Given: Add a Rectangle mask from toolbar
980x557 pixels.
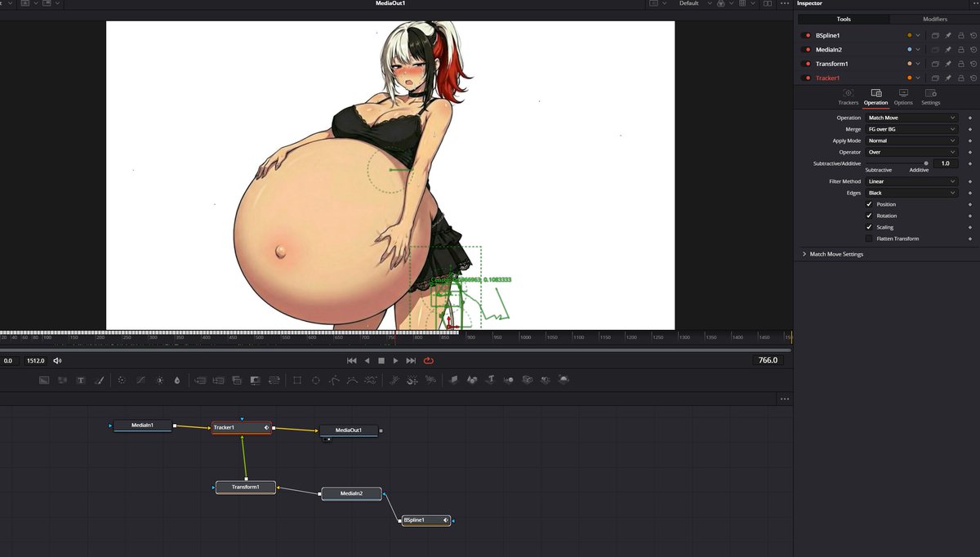Looking at the screenshot, I should click(x=296, y=380).
